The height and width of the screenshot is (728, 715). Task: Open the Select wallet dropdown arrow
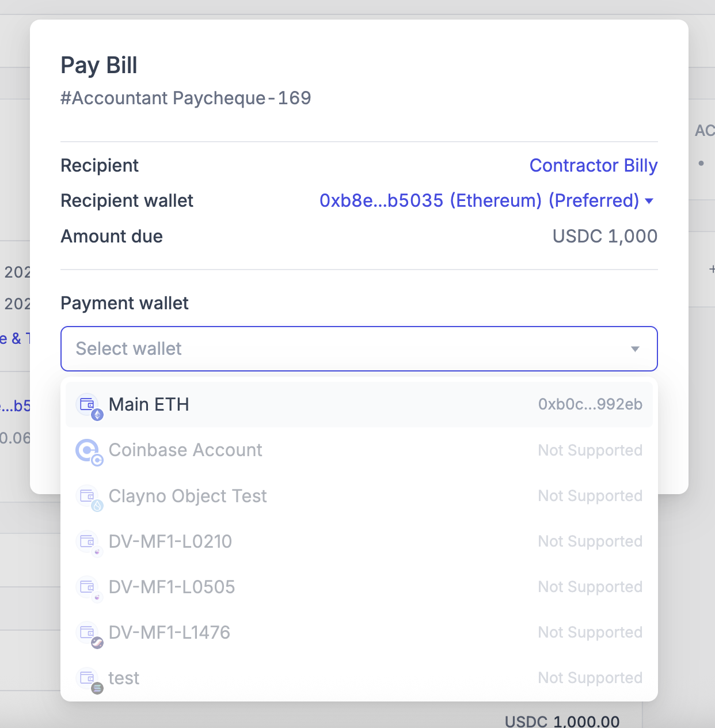pos(635,349)
